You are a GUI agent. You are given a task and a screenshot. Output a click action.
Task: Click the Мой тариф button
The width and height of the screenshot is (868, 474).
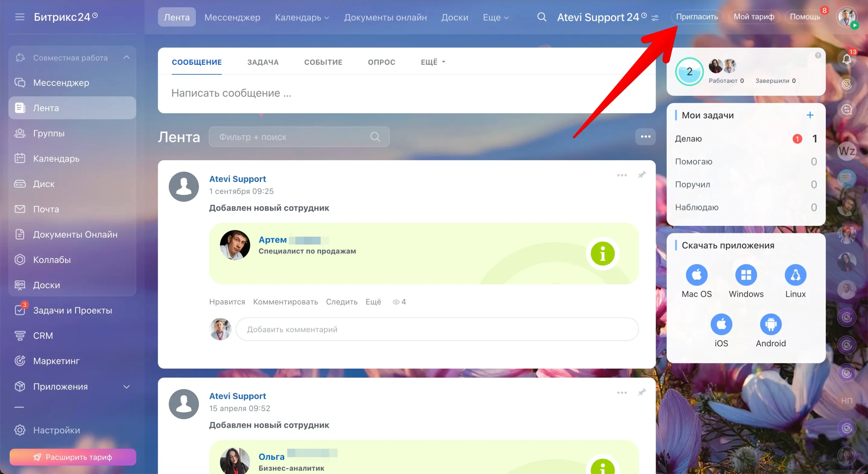(754, 17)
